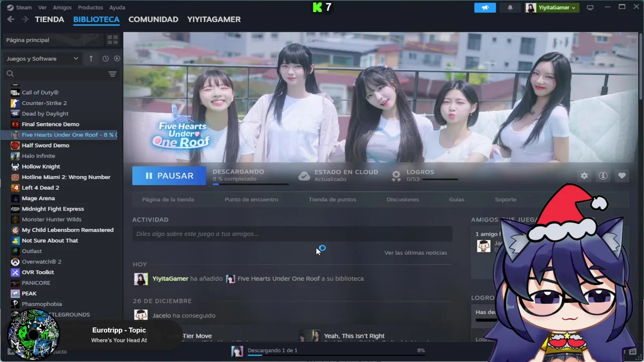Viewport: 644px width, 362px height.
Task: Open the Ver menu
Action: (x=42, y=8)
